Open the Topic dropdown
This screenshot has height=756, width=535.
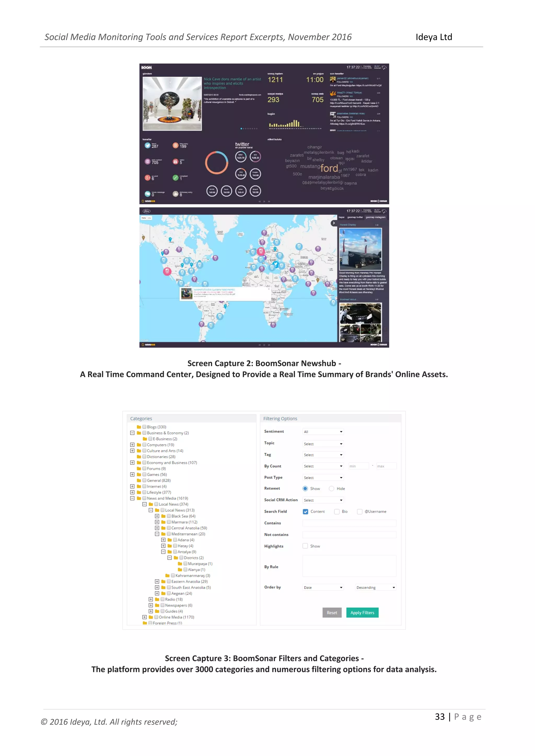[x=323, y=444]
